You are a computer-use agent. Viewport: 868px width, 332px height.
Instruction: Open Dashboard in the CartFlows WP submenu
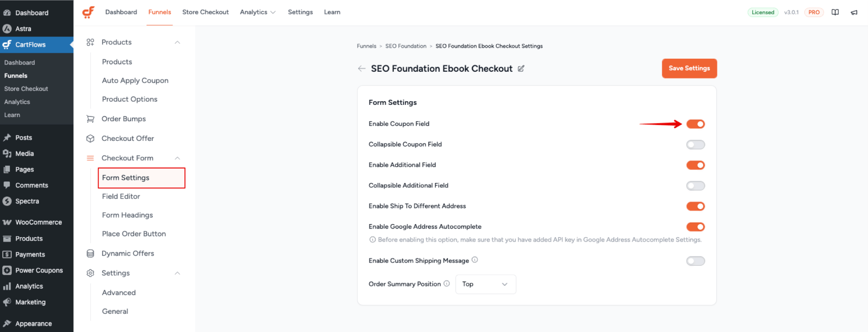click(19, 63)
